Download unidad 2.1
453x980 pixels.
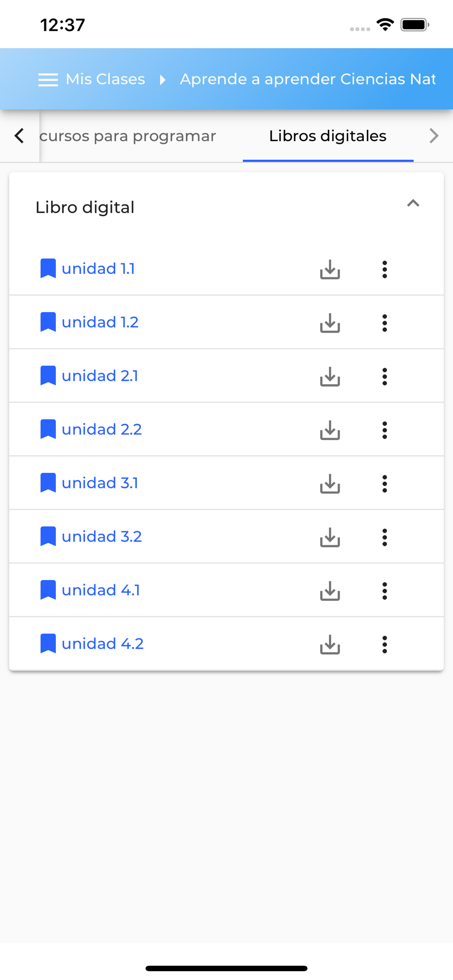[330, 377]
